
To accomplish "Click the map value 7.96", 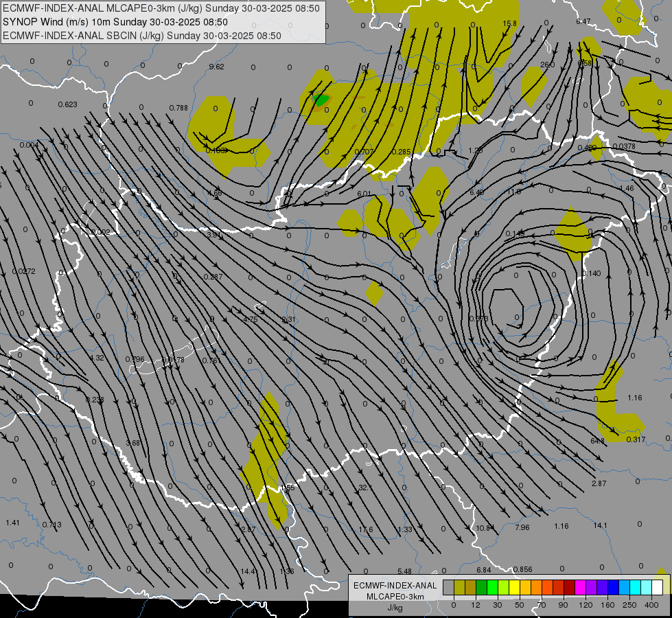I will (x=522, y=527).
